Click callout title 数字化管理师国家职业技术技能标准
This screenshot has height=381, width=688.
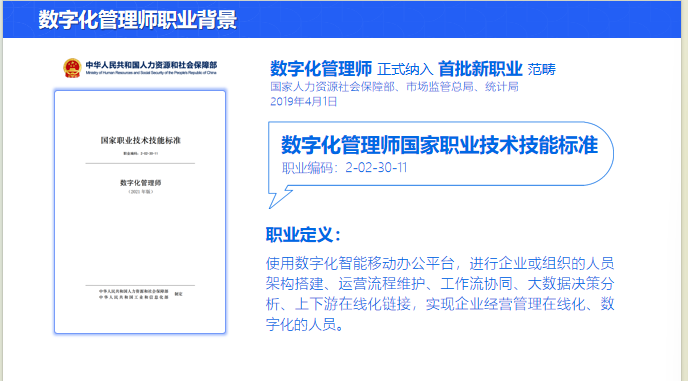tap(439, 145)
